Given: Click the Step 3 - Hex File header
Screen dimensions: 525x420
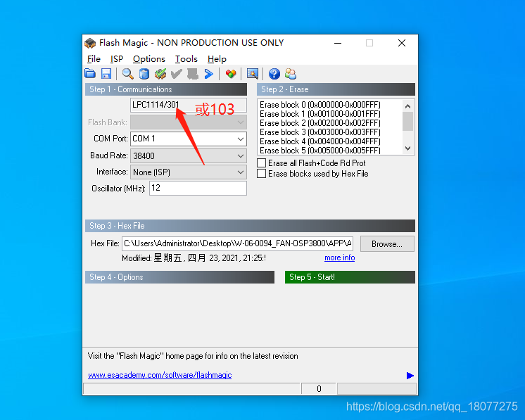Looking at the screenshot, I should coord(250,226).
